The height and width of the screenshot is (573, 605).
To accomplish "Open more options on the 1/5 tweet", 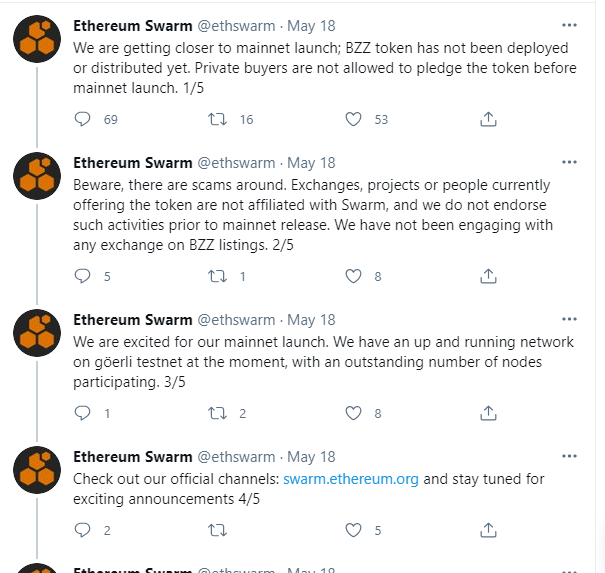I will pyautogui.click(x=569, y=24).
